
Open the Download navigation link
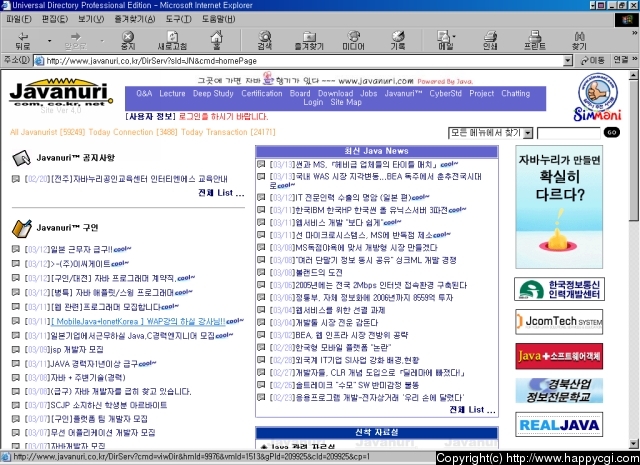pos(336,93)
